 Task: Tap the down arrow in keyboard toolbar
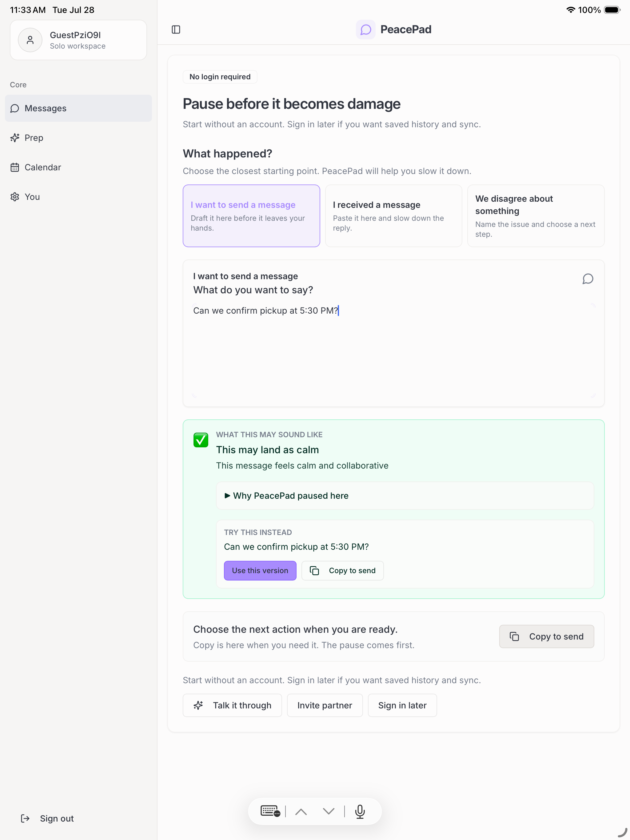tap(329, 811)
